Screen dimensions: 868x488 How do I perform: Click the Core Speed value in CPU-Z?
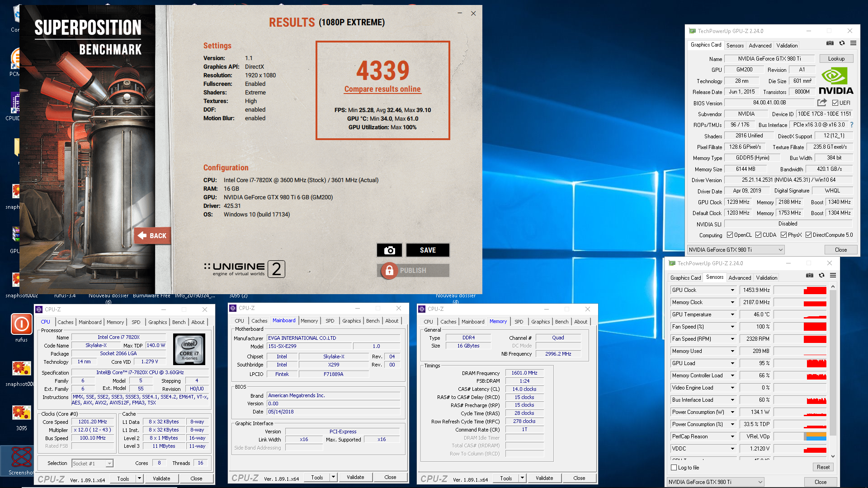tap(93, 422)
